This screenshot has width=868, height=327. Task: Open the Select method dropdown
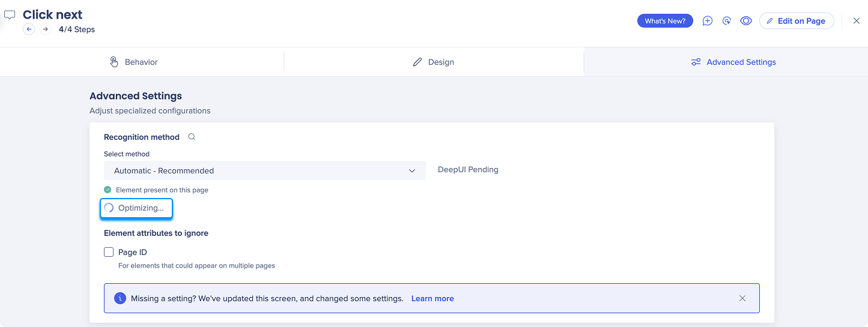264,171
